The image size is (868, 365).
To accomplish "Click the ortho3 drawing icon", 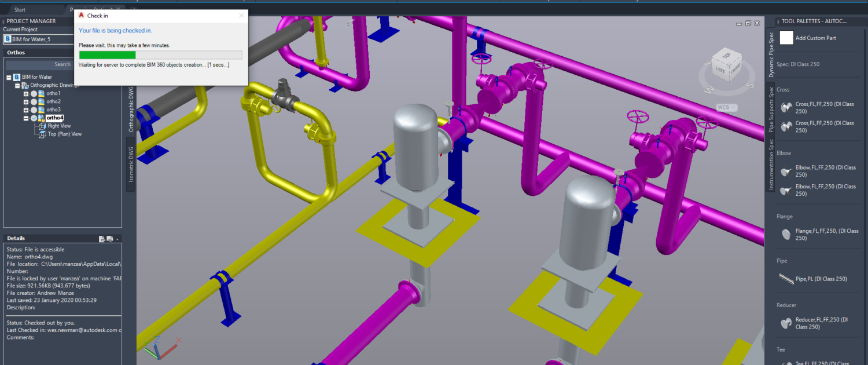I will tap(41, 110).
